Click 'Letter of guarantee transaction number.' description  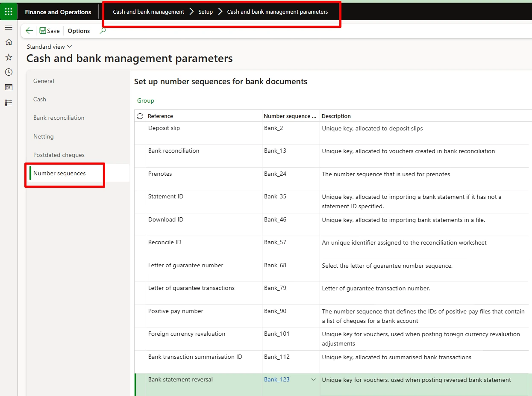[376, 289]
